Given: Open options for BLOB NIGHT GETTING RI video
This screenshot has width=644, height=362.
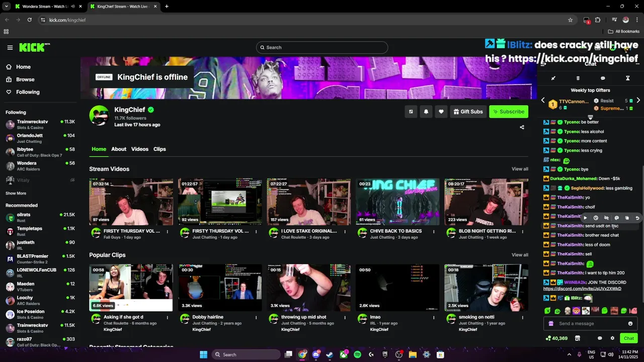Looking at the screenshot, I should pyautogui.click(x=523, y=232).
